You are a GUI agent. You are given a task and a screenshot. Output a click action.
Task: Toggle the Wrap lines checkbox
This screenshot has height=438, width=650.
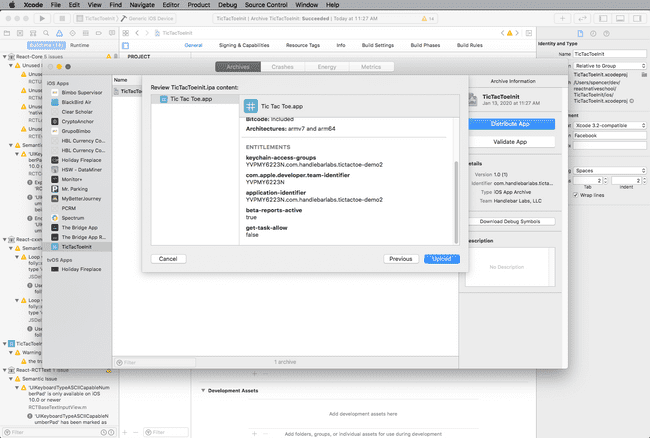[x=576, y=195]
